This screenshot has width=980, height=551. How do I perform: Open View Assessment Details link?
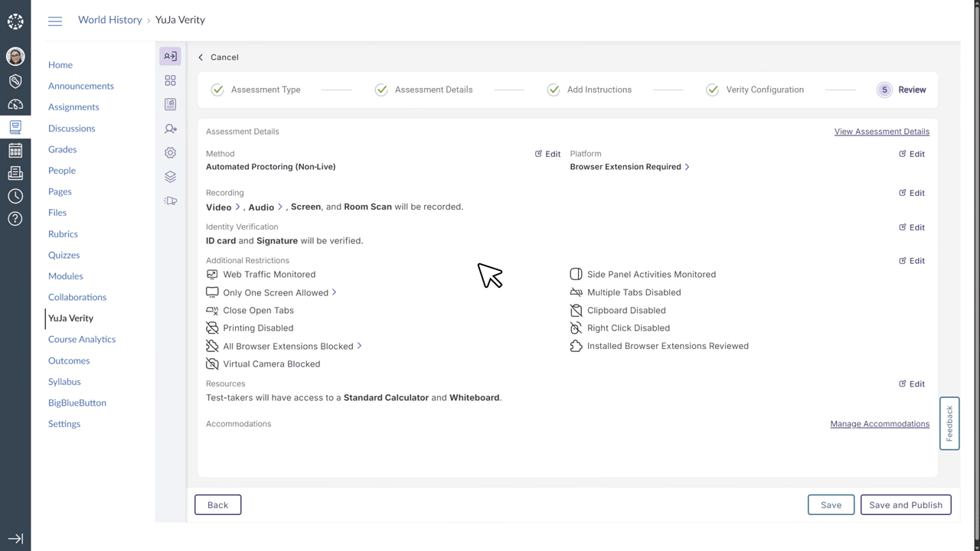(881, 132)
